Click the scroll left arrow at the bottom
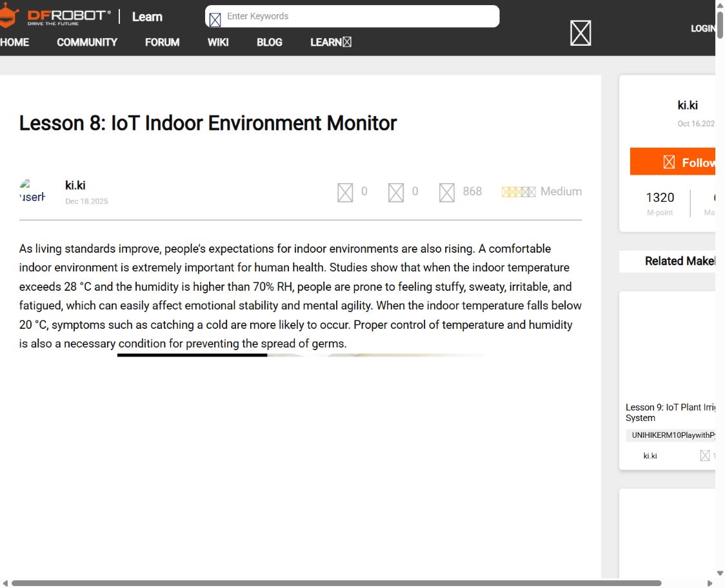Screen dimensions: 725x588 (5, 583)
